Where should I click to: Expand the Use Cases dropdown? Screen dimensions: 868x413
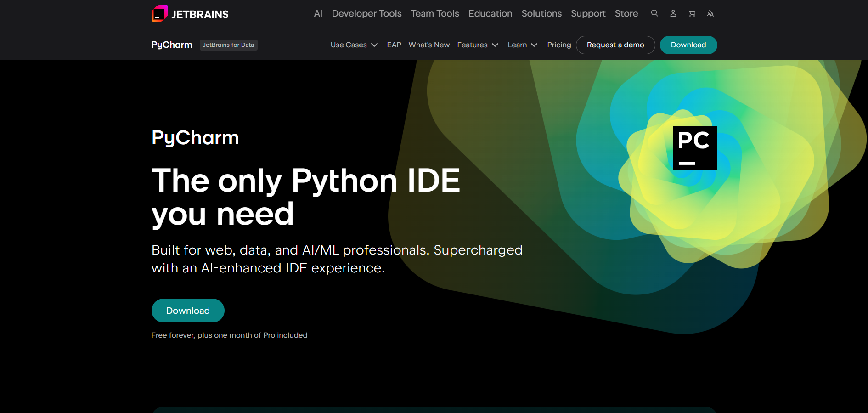tap(354, 45)
